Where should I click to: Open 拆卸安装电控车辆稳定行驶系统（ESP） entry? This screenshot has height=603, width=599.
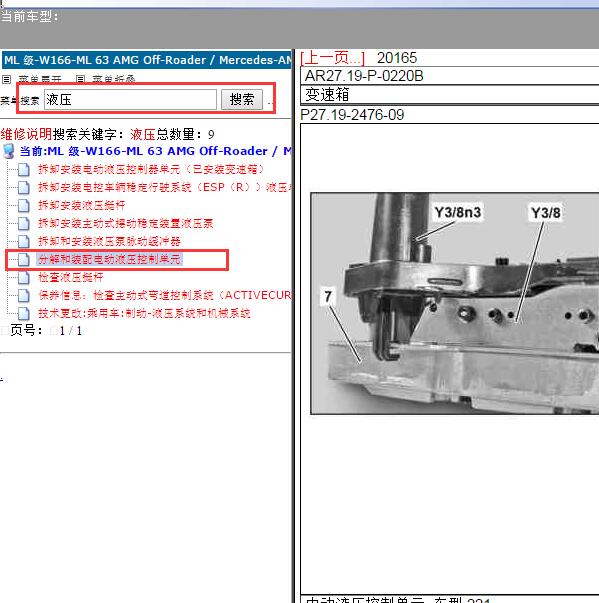pos(165,187)
